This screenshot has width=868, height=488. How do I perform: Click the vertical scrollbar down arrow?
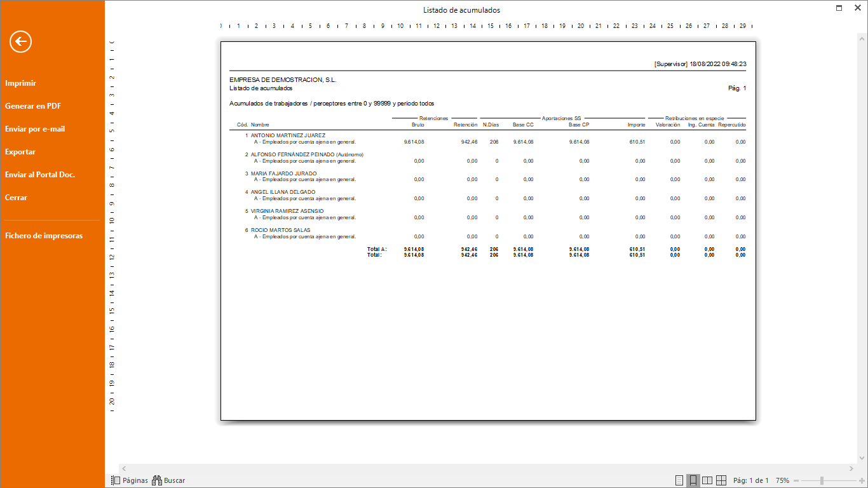(863, 458)
